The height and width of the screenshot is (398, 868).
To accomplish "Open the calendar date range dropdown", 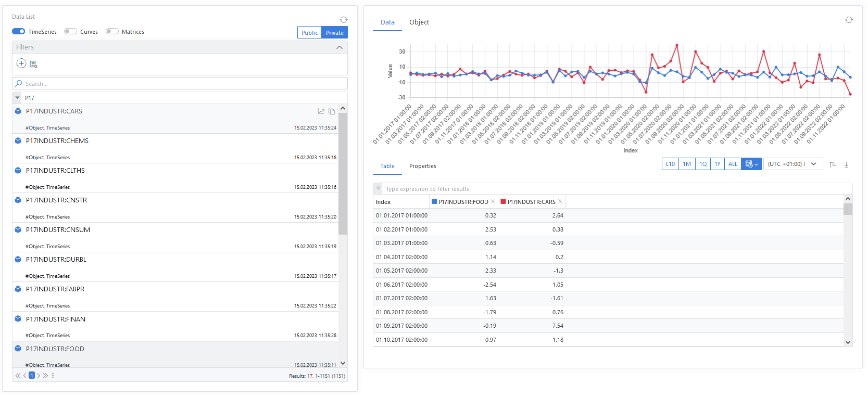I will tap(751, 164).
